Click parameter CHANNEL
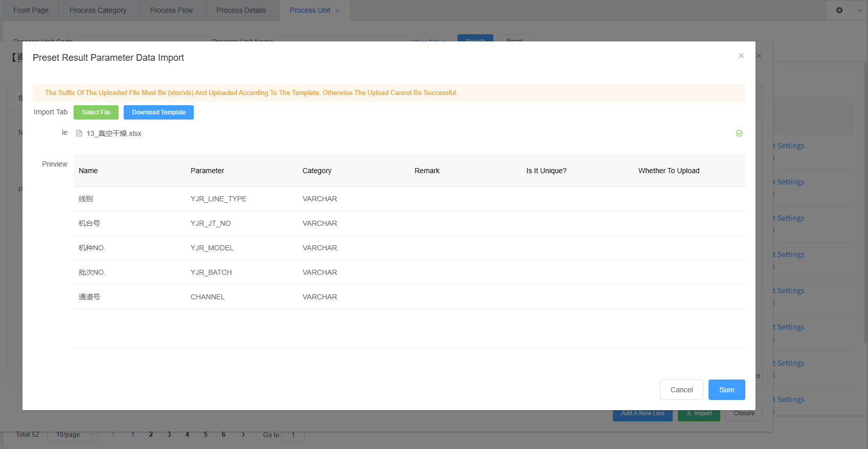 (208, 297)
